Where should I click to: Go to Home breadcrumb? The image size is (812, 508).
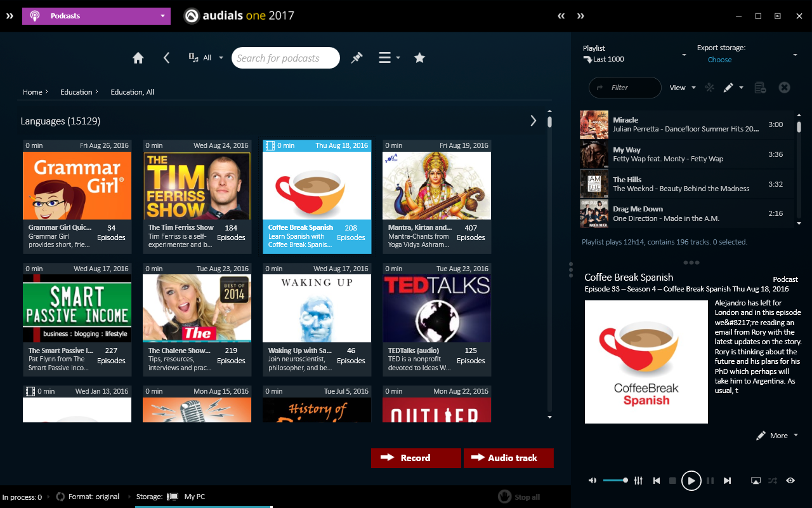pos(32,92)
